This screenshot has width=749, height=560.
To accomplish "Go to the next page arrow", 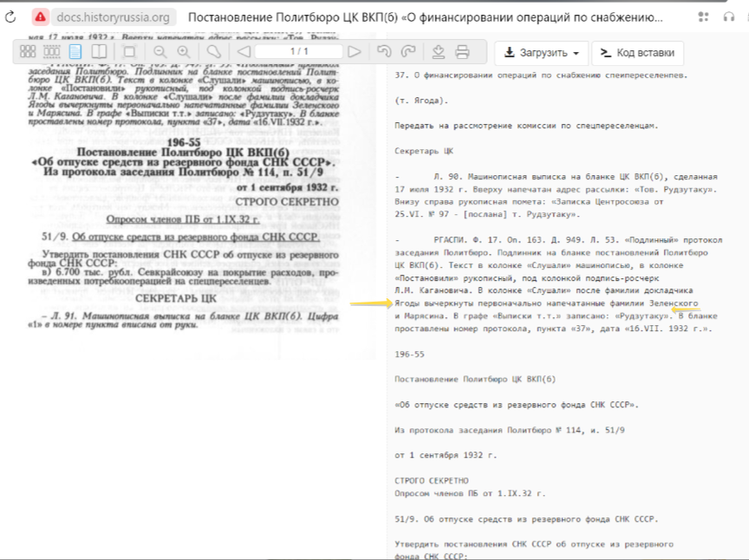I will pyautogui.click(x=354, y=52).
